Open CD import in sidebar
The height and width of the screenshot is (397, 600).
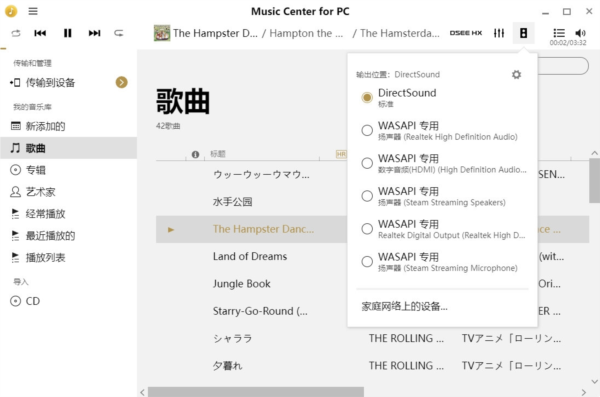[68, 301]
